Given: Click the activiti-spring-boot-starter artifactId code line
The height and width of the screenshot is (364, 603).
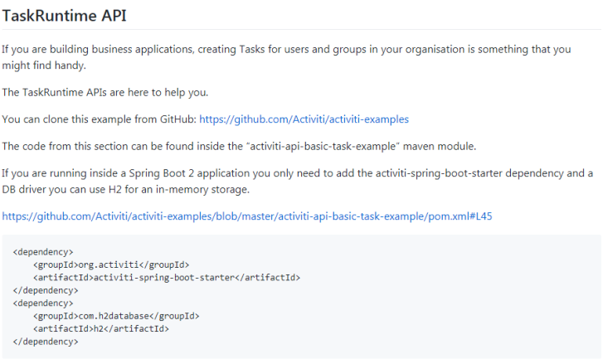Looking at the screenshot, I should click(x=167, y=278).
